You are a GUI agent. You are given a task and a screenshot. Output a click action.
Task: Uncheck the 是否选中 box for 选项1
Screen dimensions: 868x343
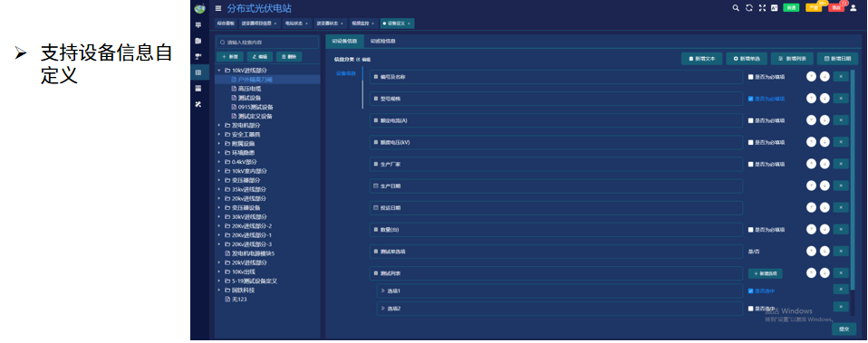pos(750,291)
